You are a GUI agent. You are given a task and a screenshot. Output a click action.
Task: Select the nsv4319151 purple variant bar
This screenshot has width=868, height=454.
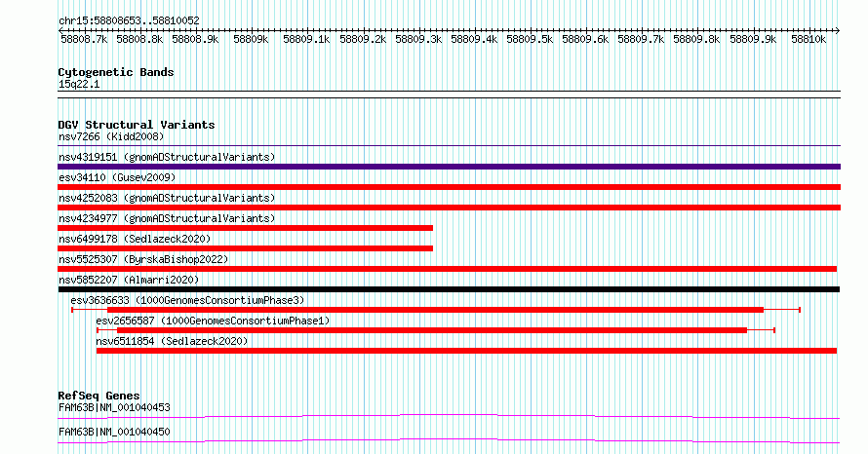coord(449,167)
